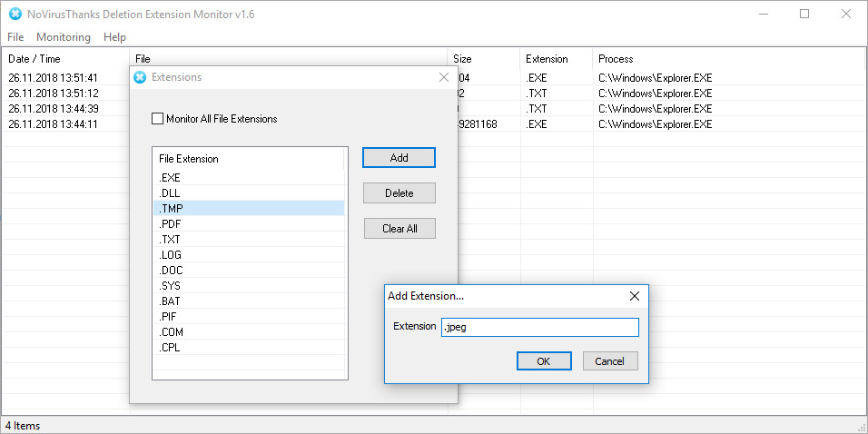Screen dimensions: 868x434
Task: Click the NoVirusThanks app icon in title bar
Action: click(x=15, y=15)
